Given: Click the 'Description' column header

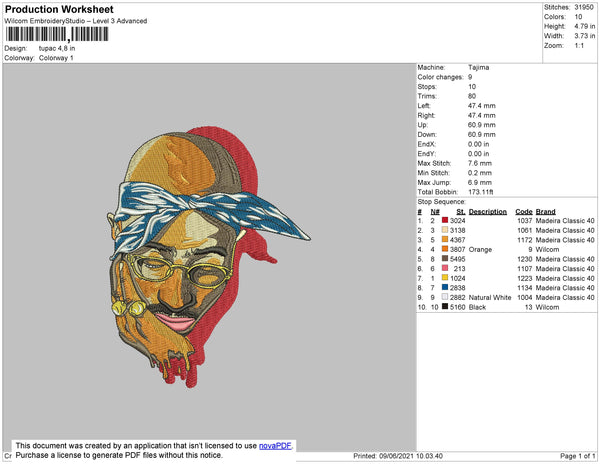Looking at the screenshot, I should tap(488, 212).
